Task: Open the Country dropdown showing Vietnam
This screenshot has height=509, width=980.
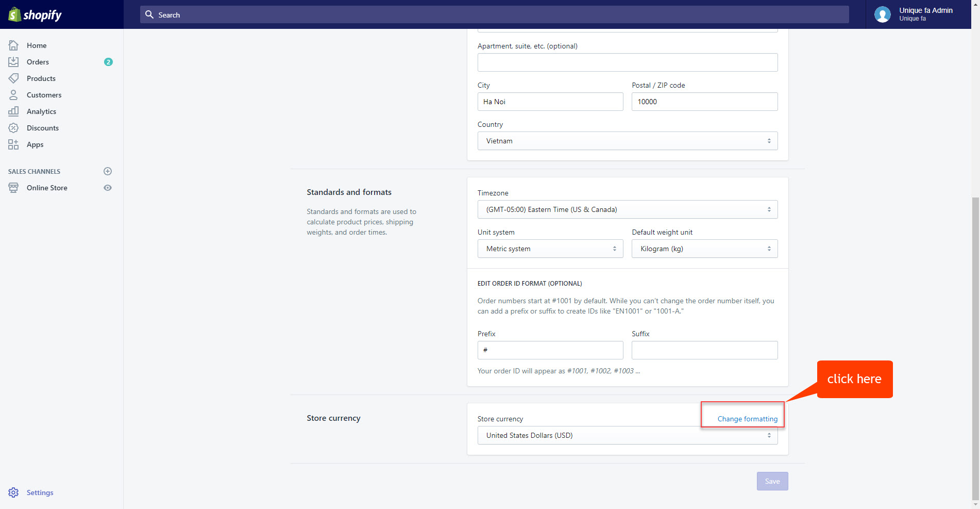Action: tap(628, 141)
